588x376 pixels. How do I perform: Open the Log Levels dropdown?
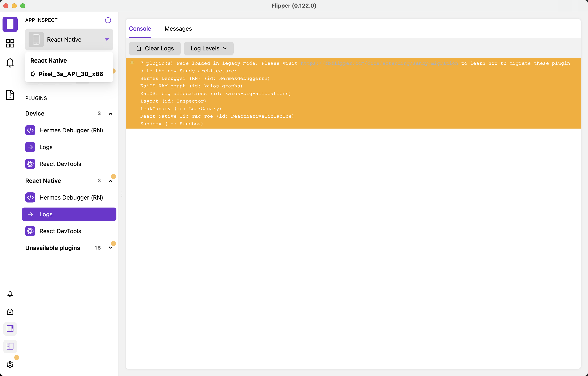(x=208, y=48)
